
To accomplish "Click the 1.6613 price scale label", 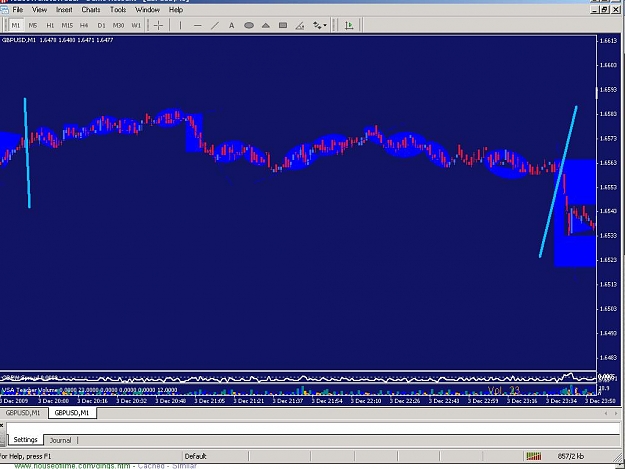I will [x=608, y=41].
